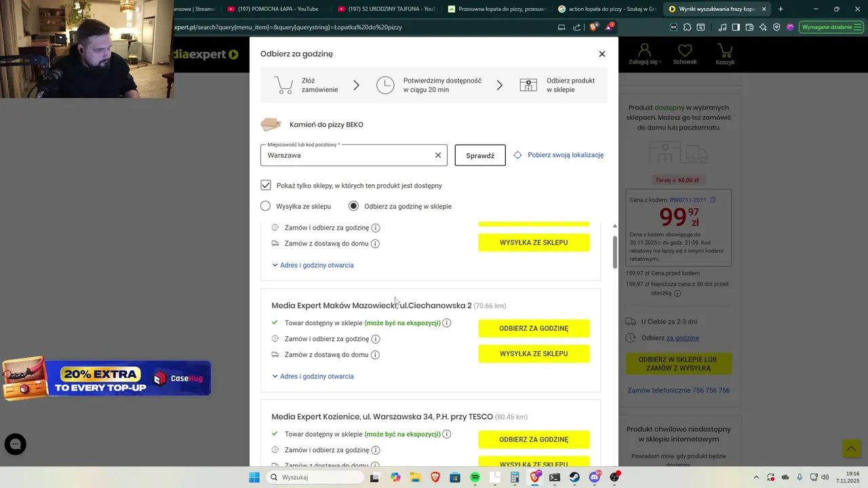Select Wysyłka ze sklepu radio option
The width and height of the screenshot is (868, 488).
coord(265,206)
